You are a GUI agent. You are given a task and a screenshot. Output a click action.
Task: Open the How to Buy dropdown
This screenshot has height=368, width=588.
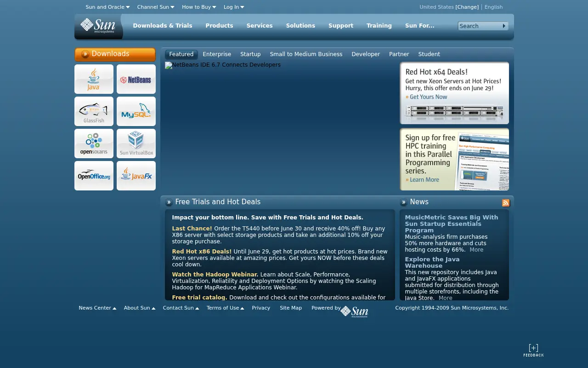click(199, 7)
